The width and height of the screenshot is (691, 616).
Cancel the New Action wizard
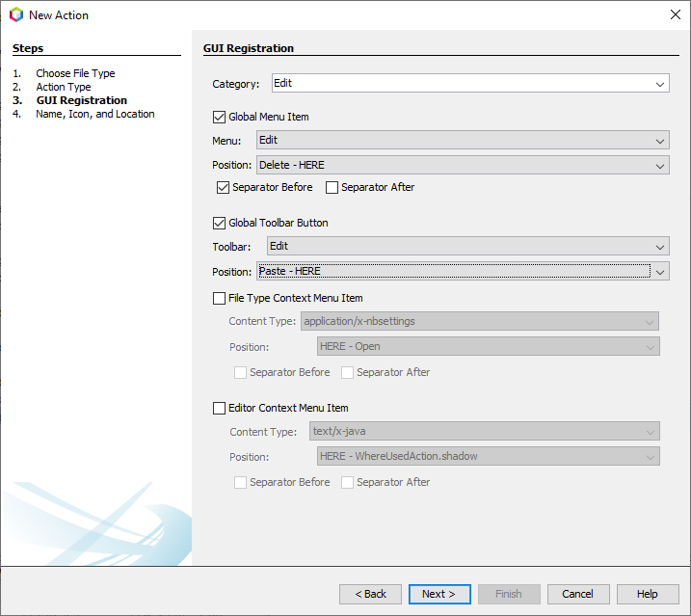click(x=577, y=594)
